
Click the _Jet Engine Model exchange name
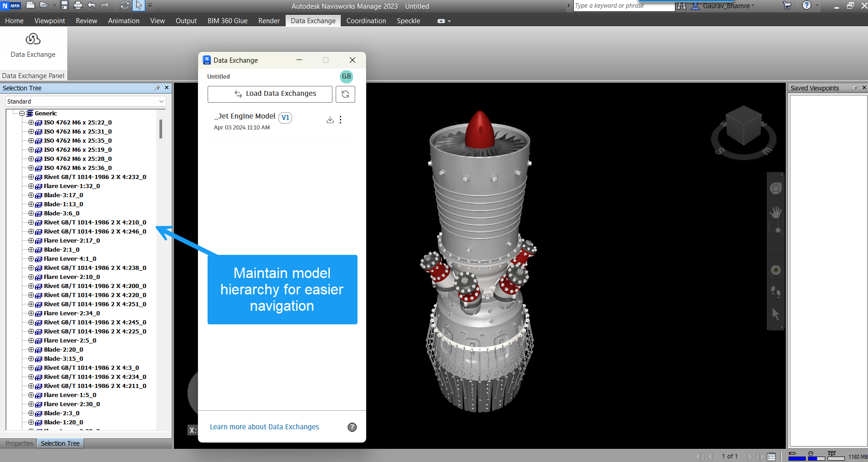coord(245,116)
